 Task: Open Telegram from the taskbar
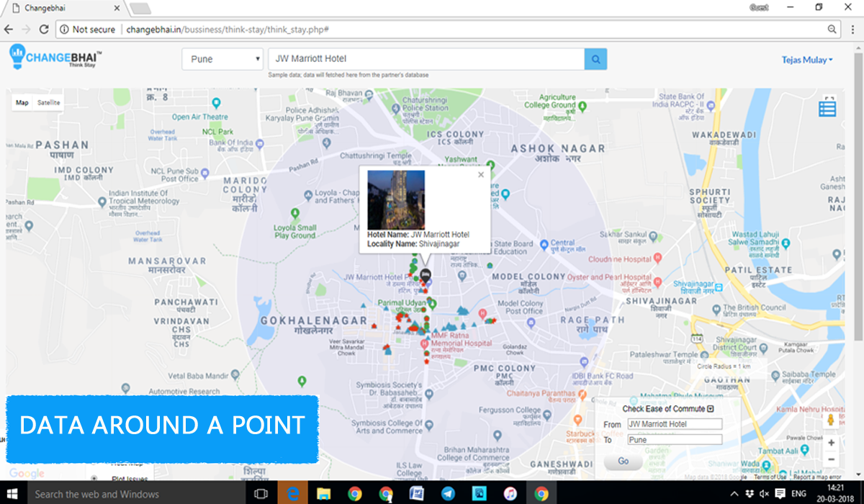click(x=448, y=494)
